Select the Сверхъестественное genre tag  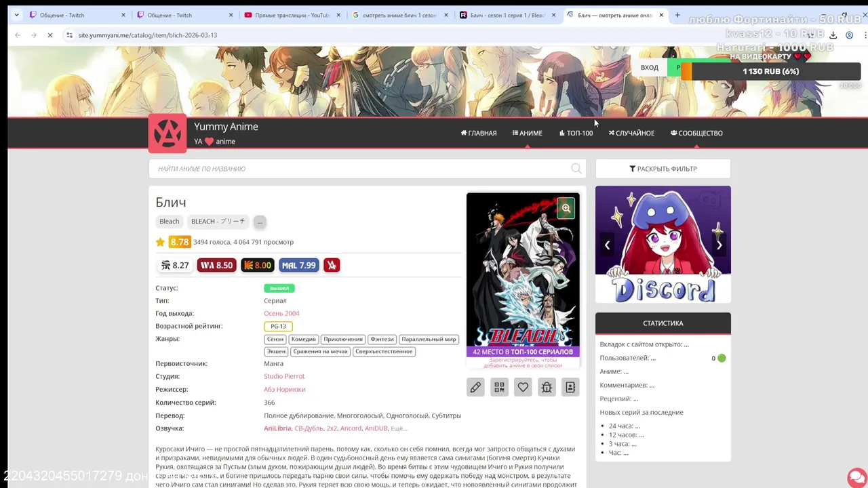(384, 352)
